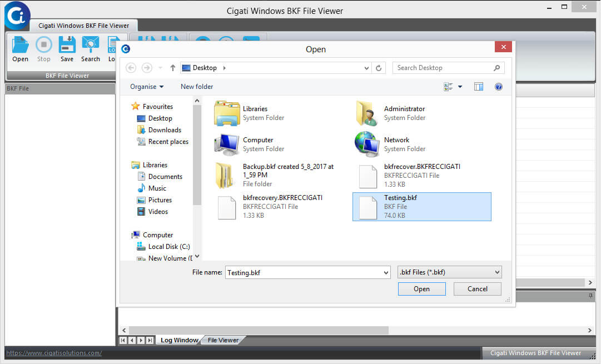Open the recent locations dropdown arrow

161,68
